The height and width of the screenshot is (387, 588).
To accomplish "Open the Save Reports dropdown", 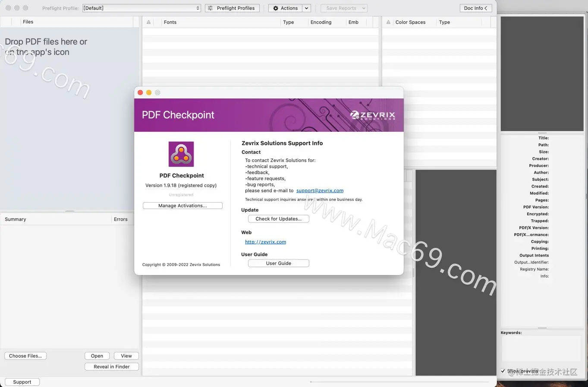I will 344,8.
